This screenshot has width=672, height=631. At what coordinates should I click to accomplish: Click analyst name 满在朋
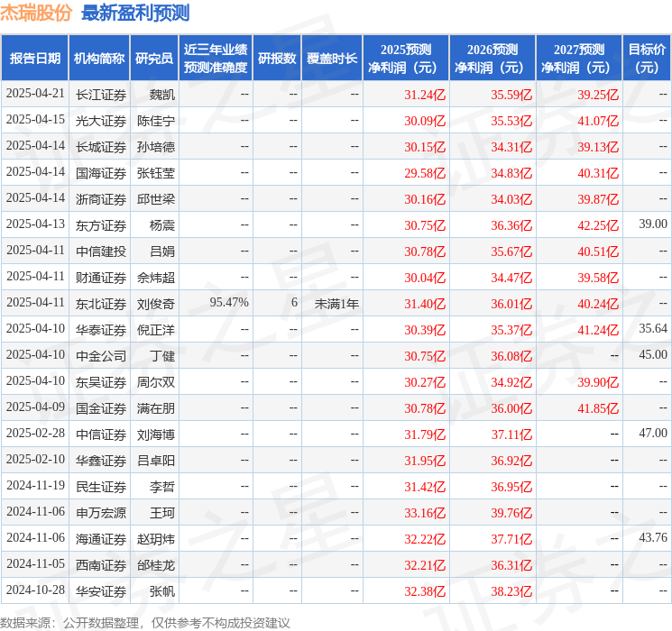(156, 408)
